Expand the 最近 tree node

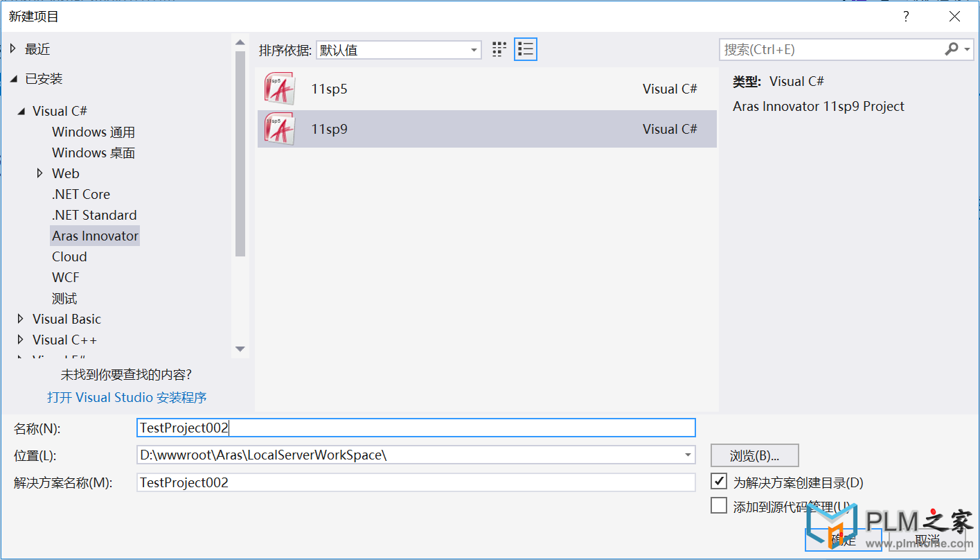[13, 49]
